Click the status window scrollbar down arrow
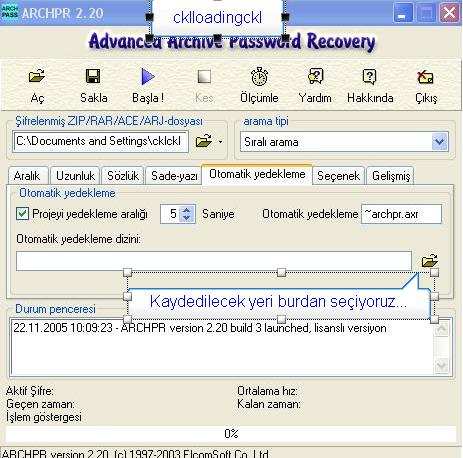The width and height of the screenshot is (463, 458). [441, 365]
